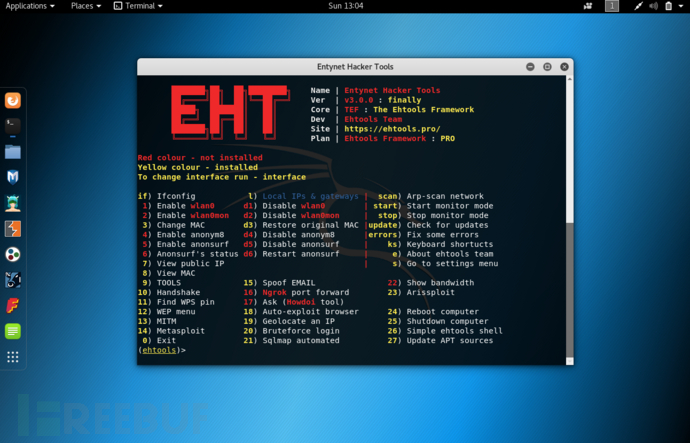Click 'TOOLS' option text
The width and height of the screenshot is (690, 443).
tap(169, 283)
